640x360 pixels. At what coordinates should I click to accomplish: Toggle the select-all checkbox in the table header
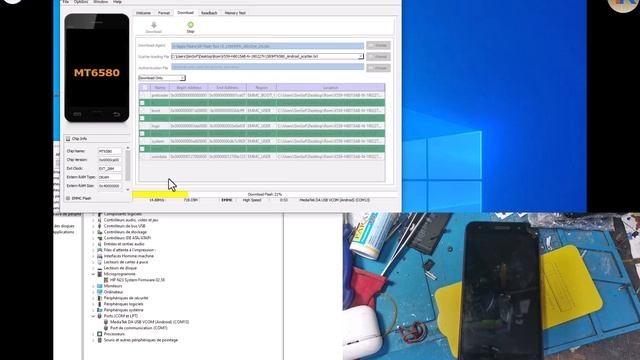(144, 87)
